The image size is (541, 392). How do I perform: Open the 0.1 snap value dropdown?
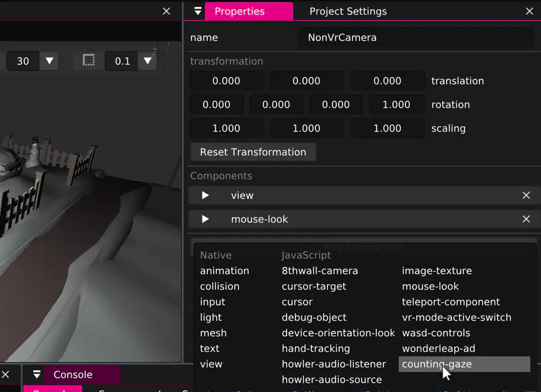[148, 61]
